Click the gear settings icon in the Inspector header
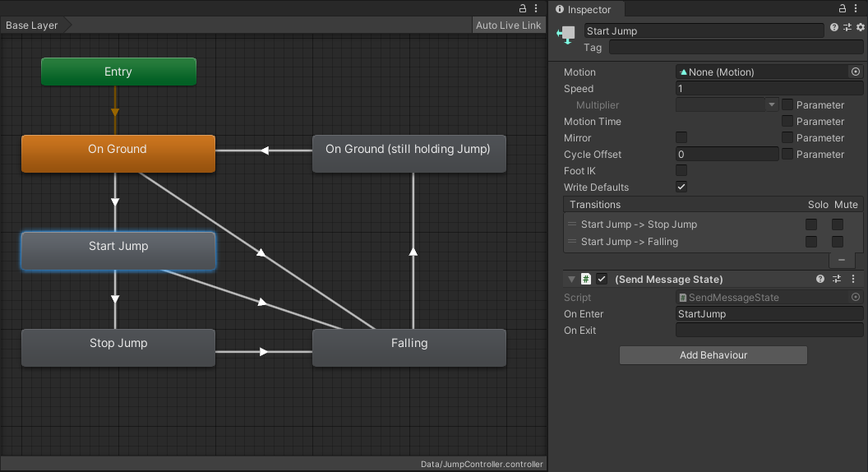 pyautogui.click(x=861, y=27)
